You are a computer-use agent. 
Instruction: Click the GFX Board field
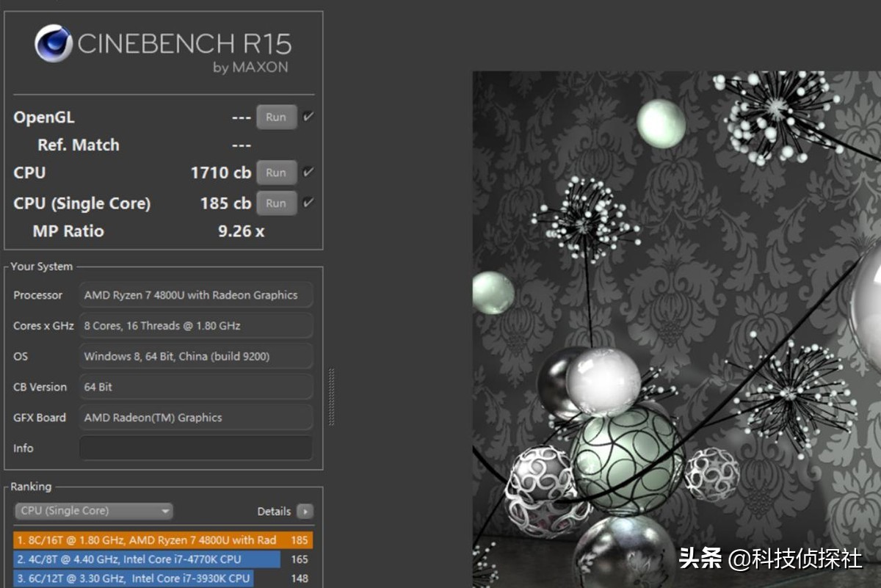coord(195,418)
